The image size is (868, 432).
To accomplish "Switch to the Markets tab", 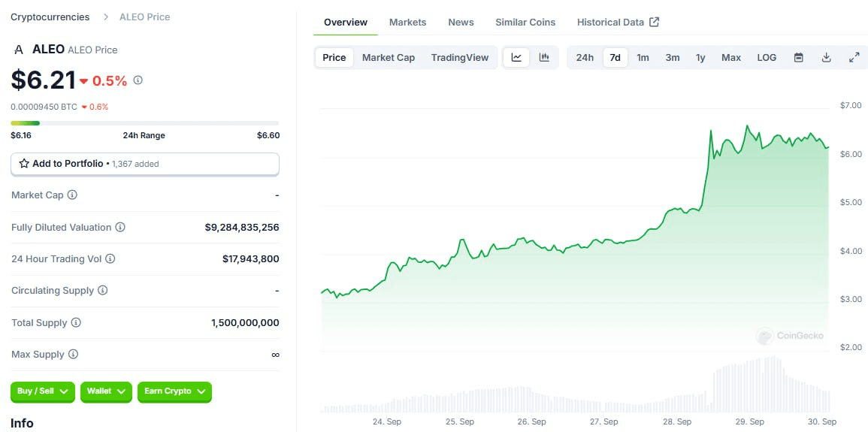I will (x=407, y=22).
